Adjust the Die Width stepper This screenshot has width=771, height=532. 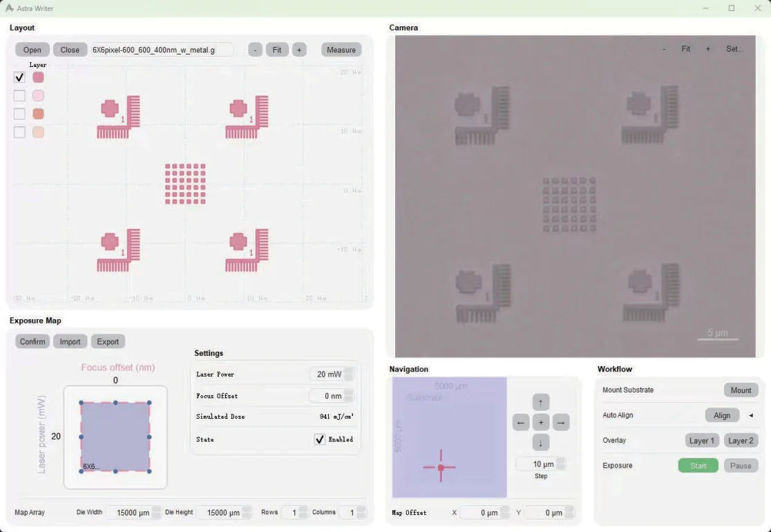(156, 513)
